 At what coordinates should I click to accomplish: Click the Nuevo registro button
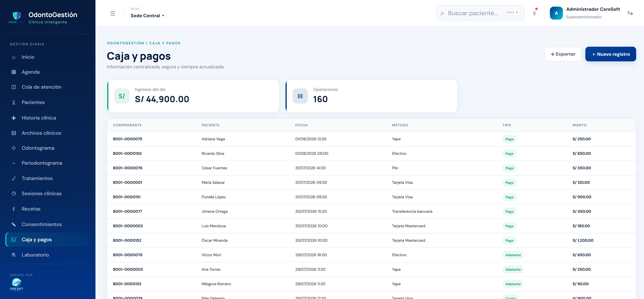tap(610, 54)
